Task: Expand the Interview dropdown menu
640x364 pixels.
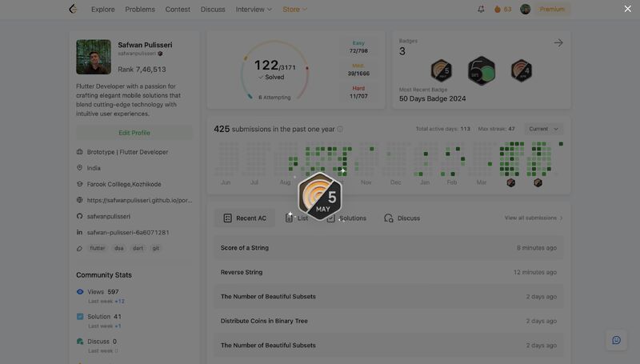Action: point(254,9)
